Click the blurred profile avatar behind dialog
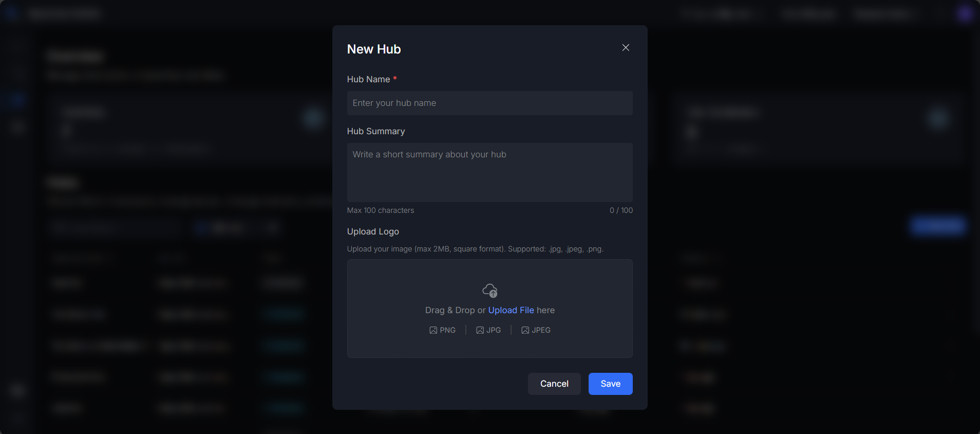Viewport: 980px width, 434px height. coord(965,14)
